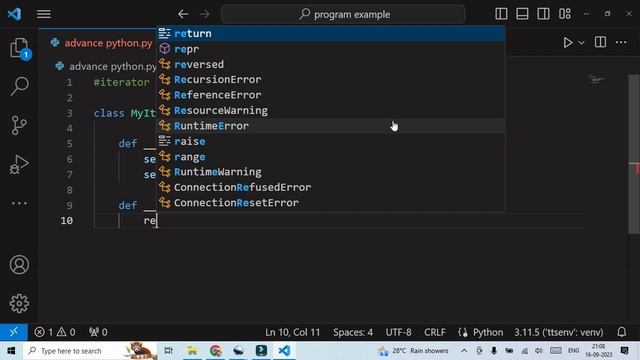640x360 pixels.
Task: Open the volume control in tray
Action: pos(539,351)
